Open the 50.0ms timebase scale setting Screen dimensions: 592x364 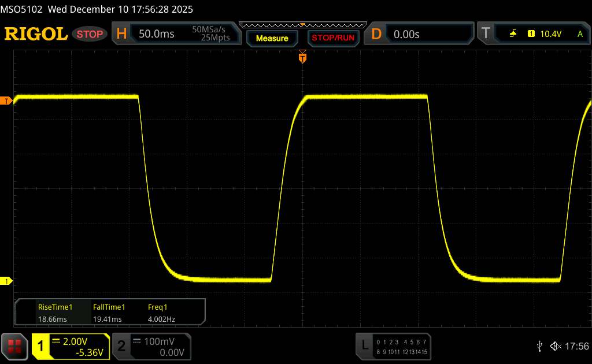(x=157, y=34)
